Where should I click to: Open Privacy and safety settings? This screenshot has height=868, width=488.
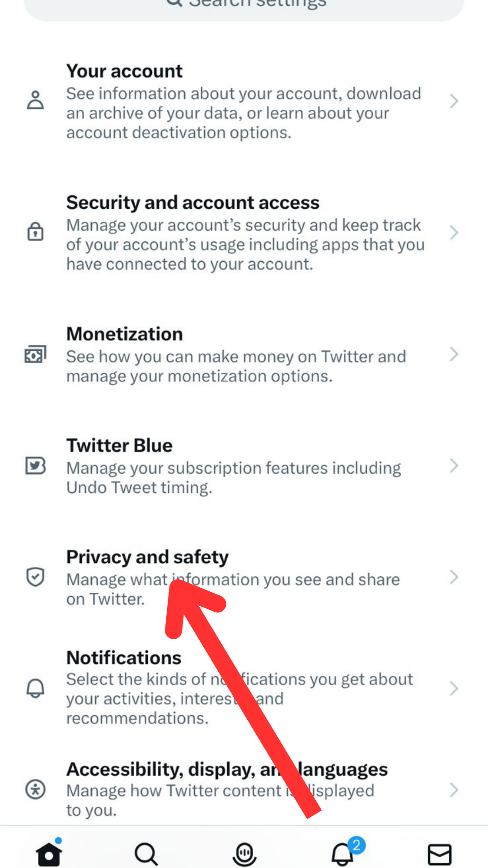coord(244,577)
